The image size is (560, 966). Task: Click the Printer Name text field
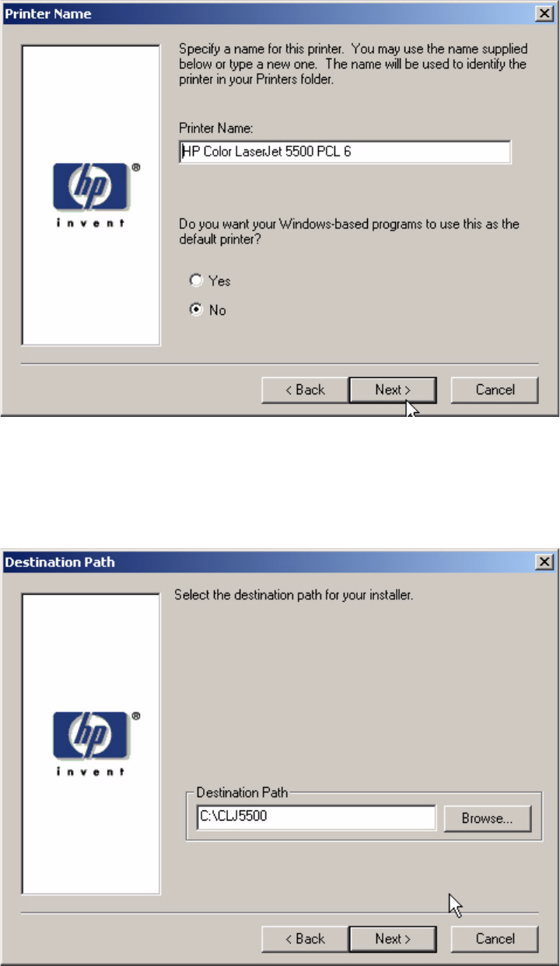click(x=345, y=152)
